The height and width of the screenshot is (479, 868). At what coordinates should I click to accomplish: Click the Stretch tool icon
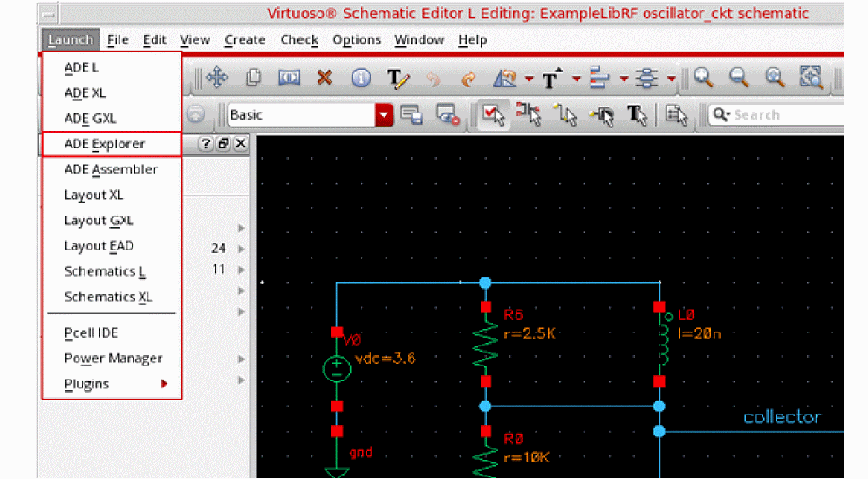click(289, 79)
